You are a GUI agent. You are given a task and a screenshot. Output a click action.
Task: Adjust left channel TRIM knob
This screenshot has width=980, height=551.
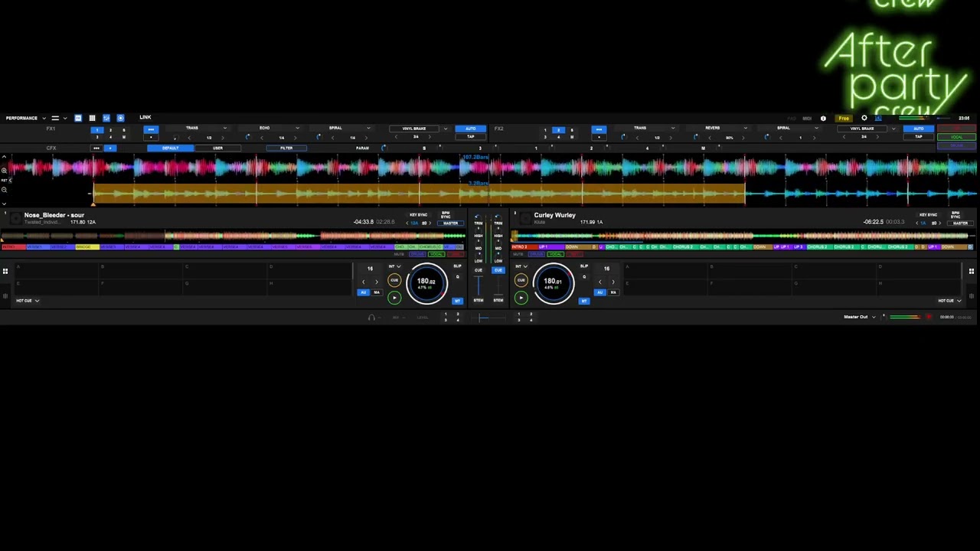coord(479,217)
